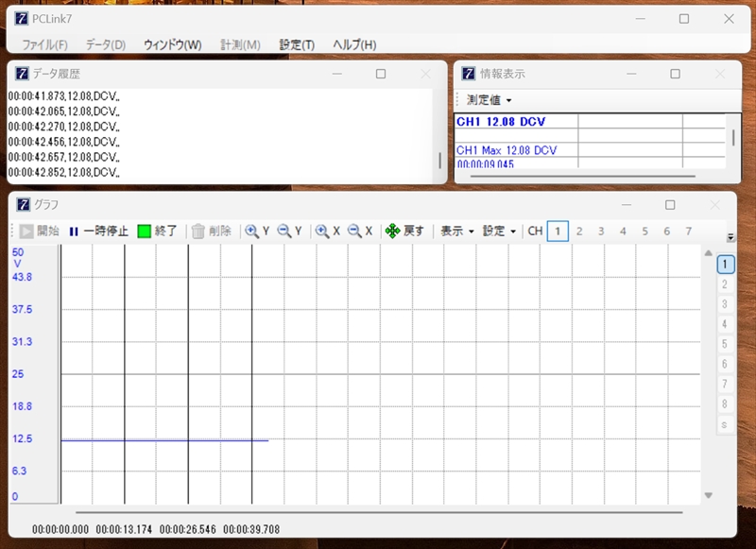Open the ヘルプ(H) menu
This screenshot has width=756, height=549.
354,44
